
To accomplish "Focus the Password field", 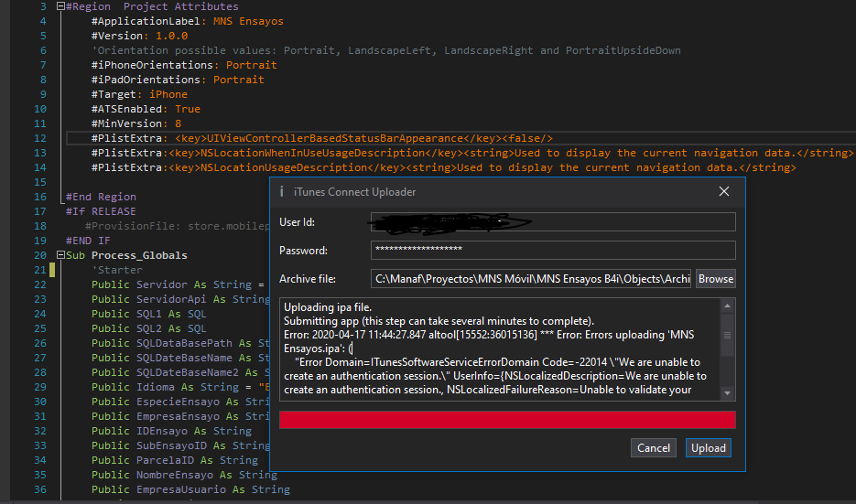I will [553, 251].
